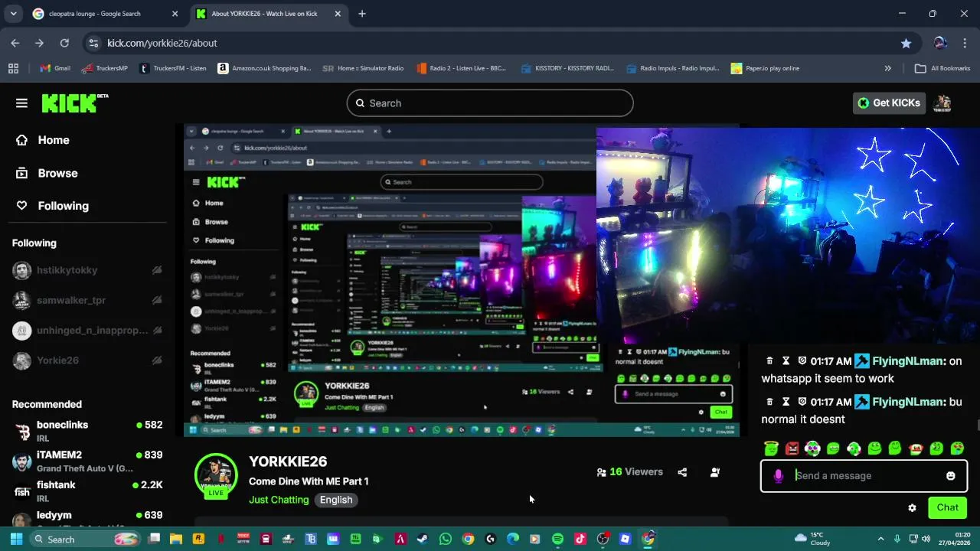This screenshot has height=551, width=980.
Task: Expand hidden bookmarks chevron
Action: (888, 68)
